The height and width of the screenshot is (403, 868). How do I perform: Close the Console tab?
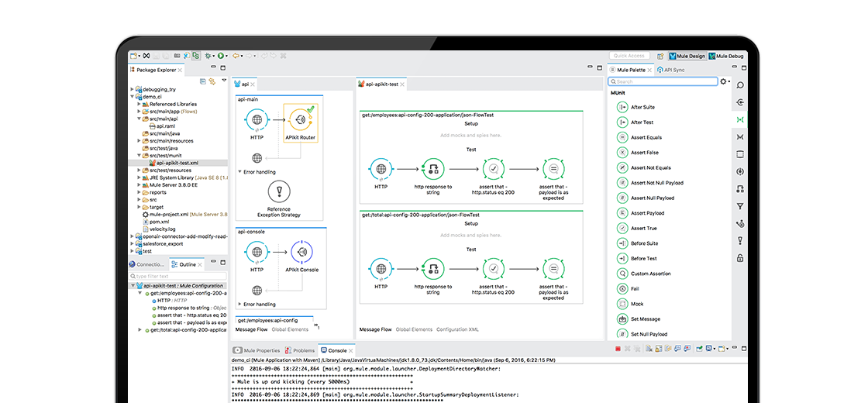(x=351, y=350)
